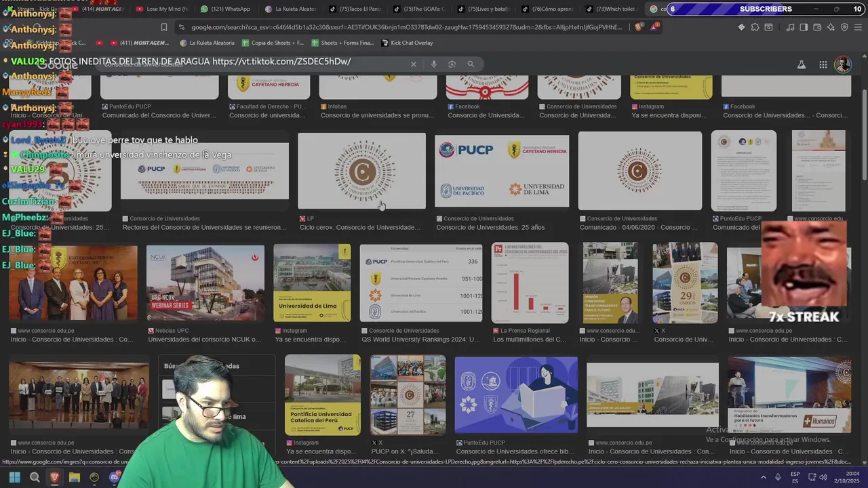Open the QS World University Rankings thumbnail

tap(420, 283)
